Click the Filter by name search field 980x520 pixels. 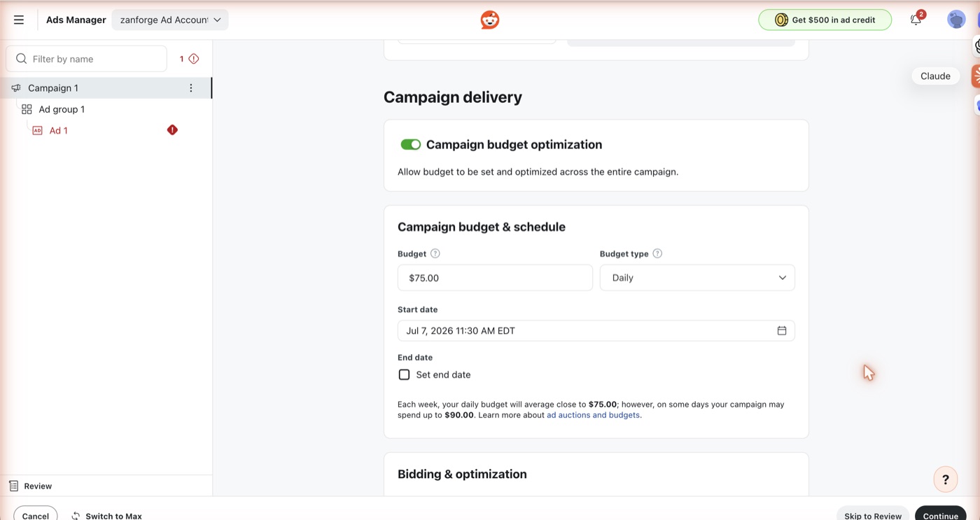(x=86, y=59)
